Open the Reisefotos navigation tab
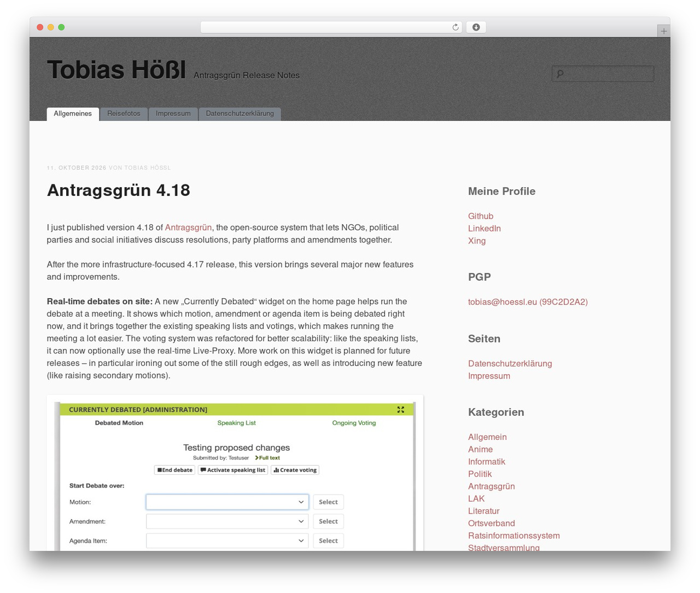The height and width of the screenshot is (593, 700). pyautogui.click(x=124, y=114)
